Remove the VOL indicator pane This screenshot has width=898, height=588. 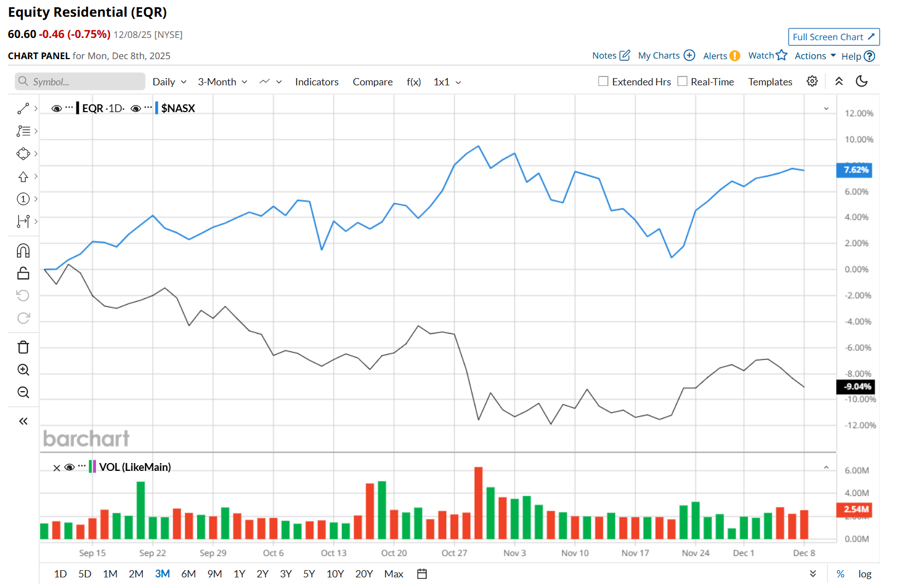click(x=56, y=467)
